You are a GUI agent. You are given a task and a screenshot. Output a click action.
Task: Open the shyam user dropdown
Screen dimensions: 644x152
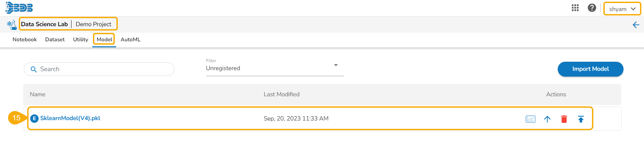pos(622,9)
